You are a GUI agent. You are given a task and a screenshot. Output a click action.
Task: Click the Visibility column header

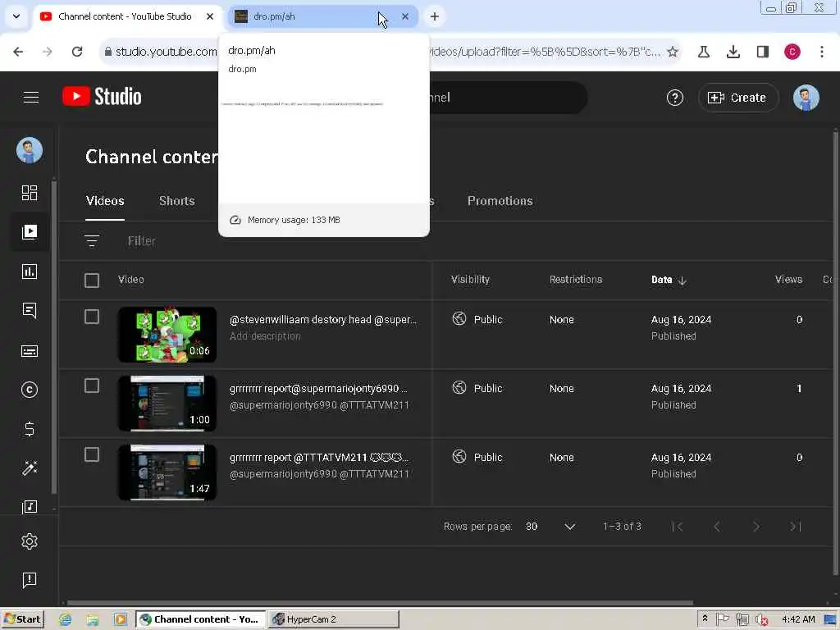point(470,280)
